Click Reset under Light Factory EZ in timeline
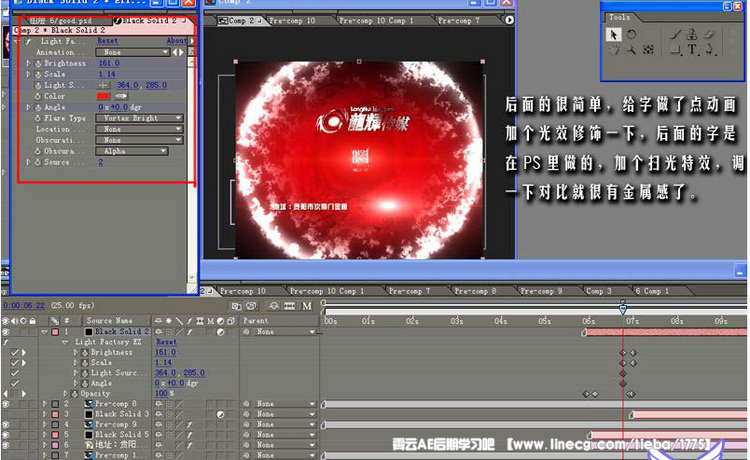 166,342
